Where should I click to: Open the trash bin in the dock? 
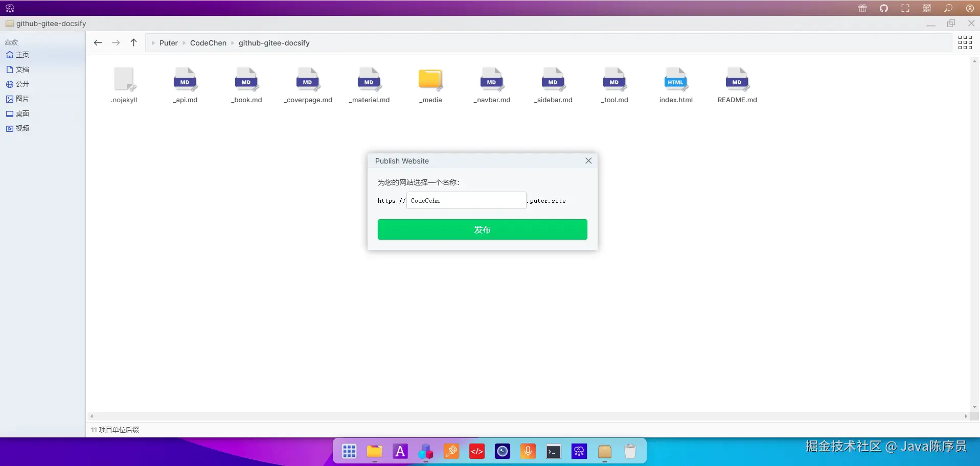[x=630, y=451]
